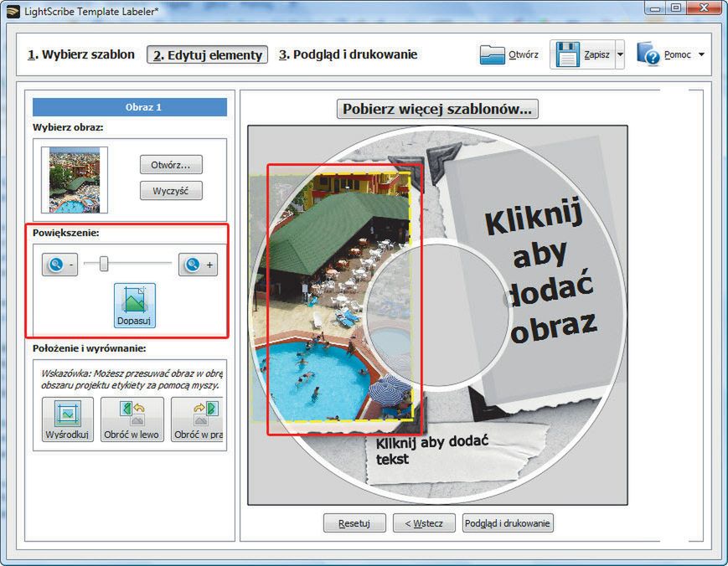728x566 pixels.
Task: Open Pobierz więcej szablonów page
Action: [x=436, y=108]
